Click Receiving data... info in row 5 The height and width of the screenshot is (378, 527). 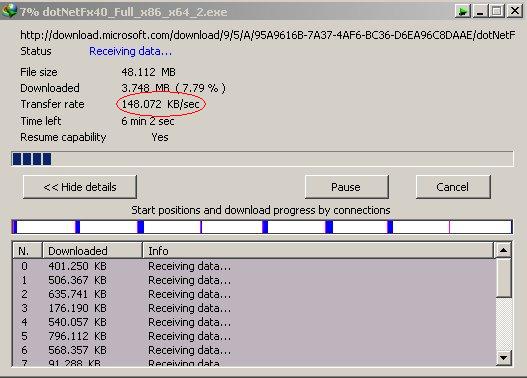190,336
